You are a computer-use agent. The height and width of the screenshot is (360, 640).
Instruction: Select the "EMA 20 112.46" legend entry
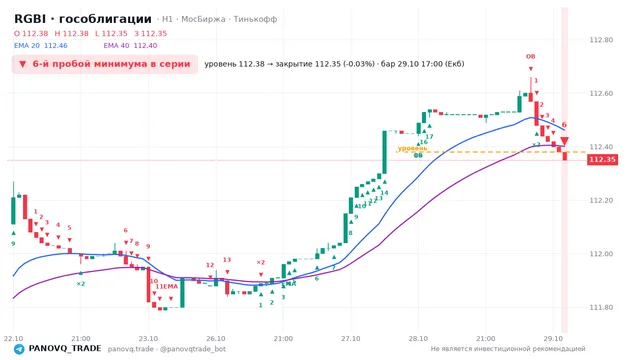click(x=41, y=46)
